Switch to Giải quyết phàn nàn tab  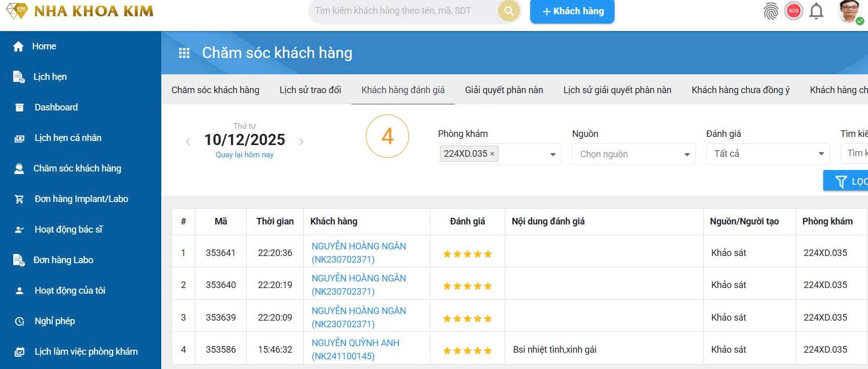pos(504,90)
